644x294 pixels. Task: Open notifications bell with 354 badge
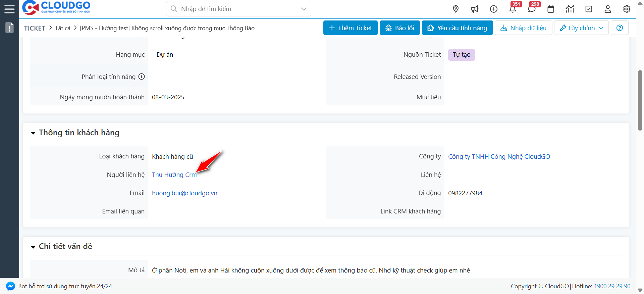click(513, 9)
